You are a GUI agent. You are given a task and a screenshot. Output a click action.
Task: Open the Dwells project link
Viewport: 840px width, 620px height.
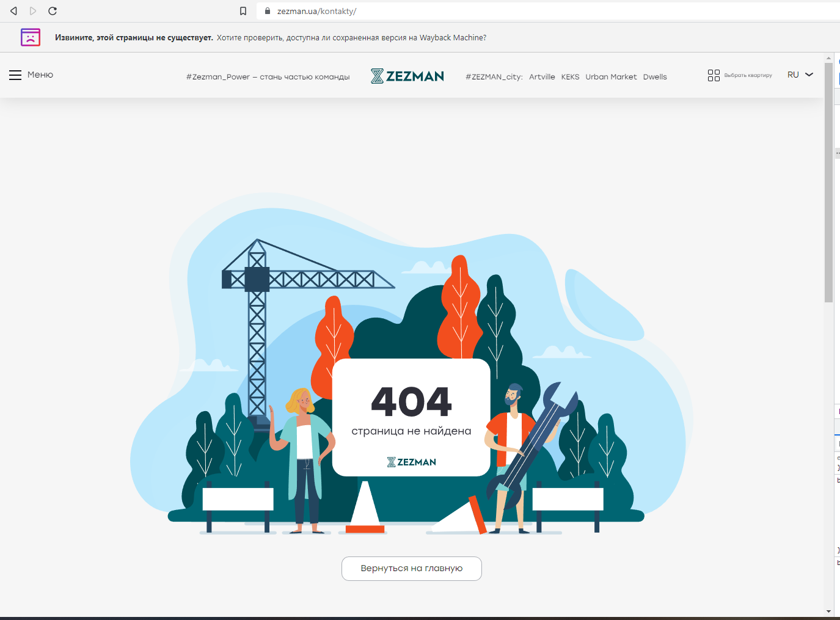point(655,77)
